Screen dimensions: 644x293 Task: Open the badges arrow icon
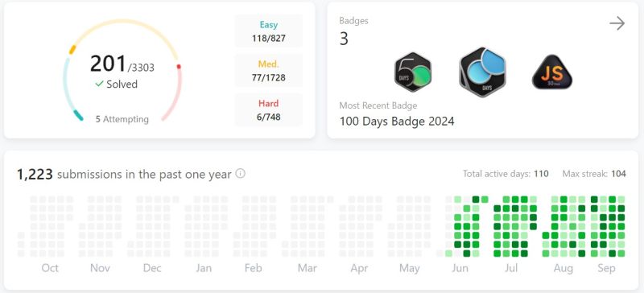coord(617,23)
